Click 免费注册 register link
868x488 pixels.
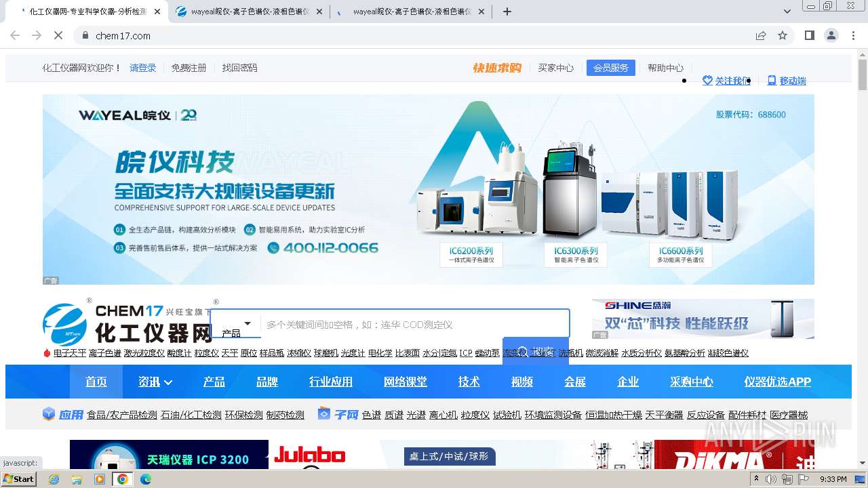pos(189,68)
